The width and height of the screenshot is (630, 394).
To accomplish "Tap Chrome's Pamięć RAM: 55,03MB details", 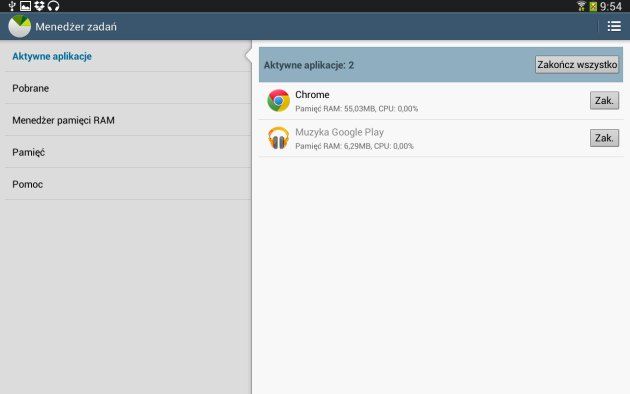I will coord(356,108).
